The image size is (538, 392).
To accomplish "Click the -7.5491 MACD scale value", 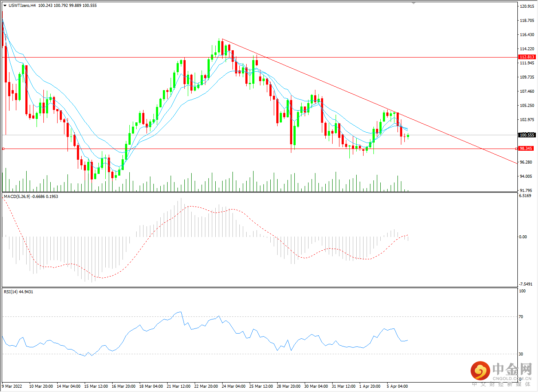I will pyautogui.click(x=526, y=284).
